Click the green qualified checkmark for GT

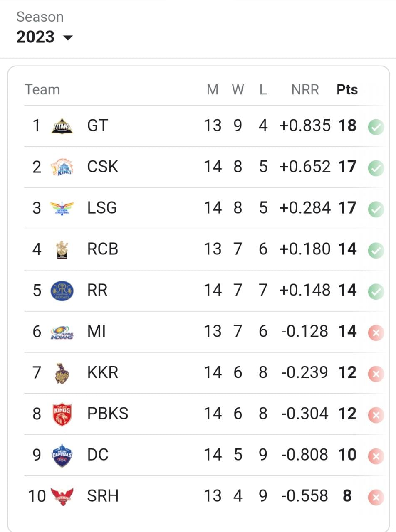(x=376, y=127)
